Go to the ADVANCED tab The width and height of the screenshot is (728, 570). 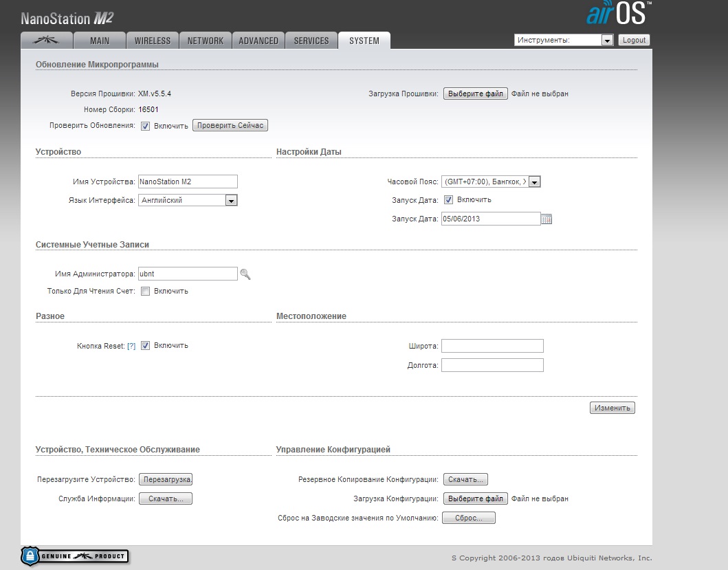[258, 41]
